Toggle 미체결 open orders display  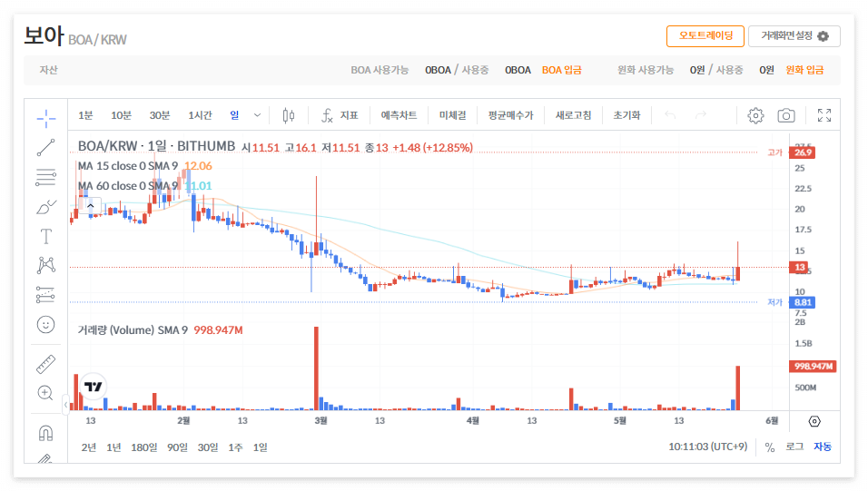pos(452,115)
